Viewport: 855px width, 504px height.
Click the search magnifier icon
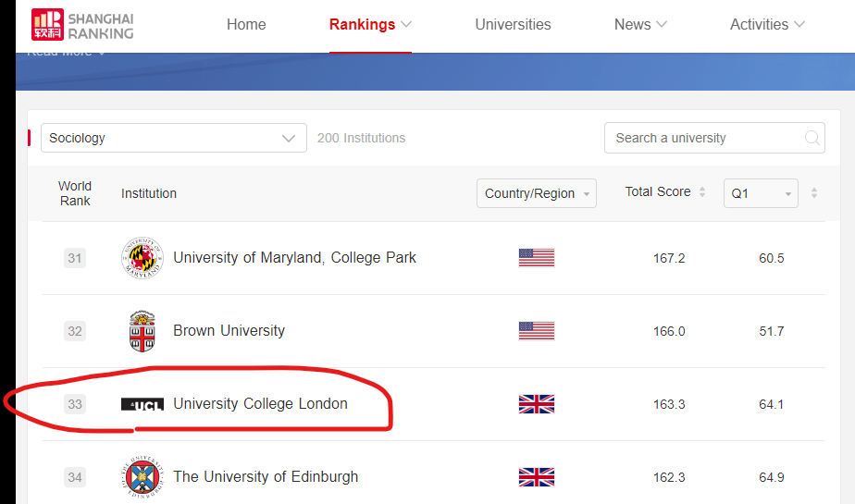click(812, 138)
